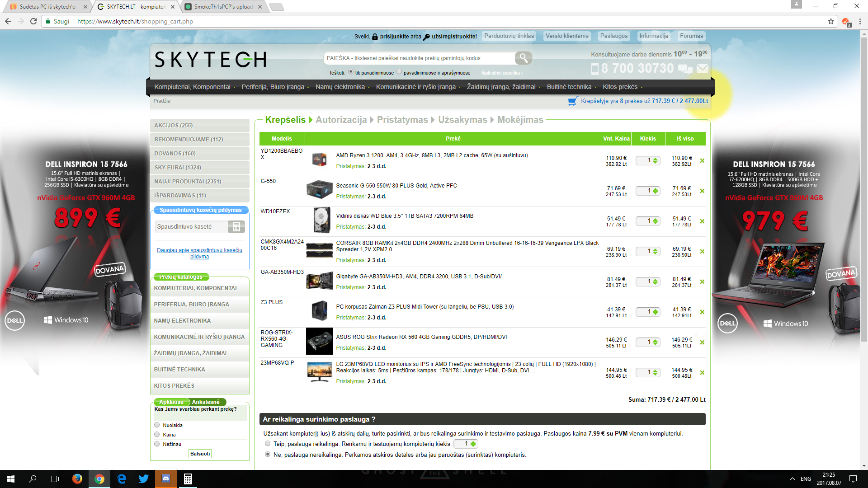Click užsiregistruokite register link
The image size is (868, 488).
[x=454, y=37]
